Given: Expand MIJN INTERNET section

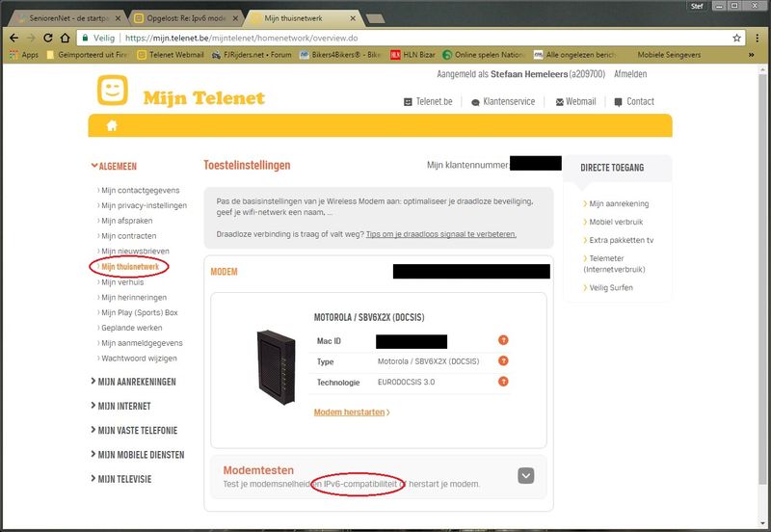Looking at the screenshot, I should (120, 406).
